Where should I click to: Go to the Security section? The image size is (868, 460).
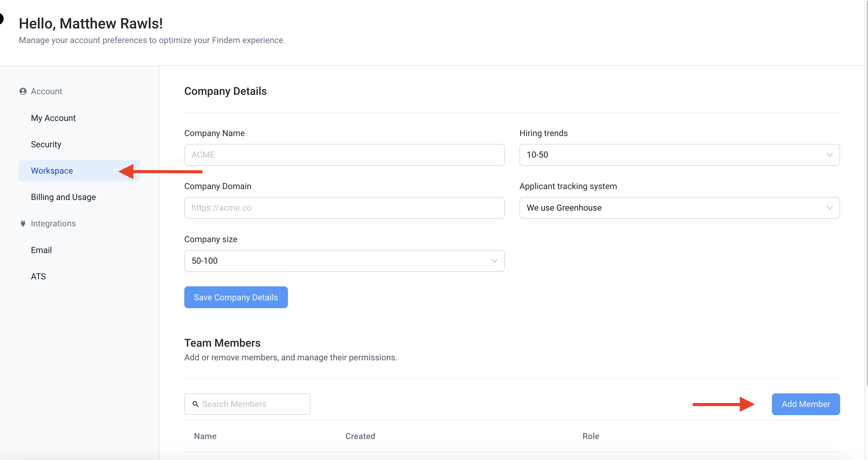pos(46,144)
